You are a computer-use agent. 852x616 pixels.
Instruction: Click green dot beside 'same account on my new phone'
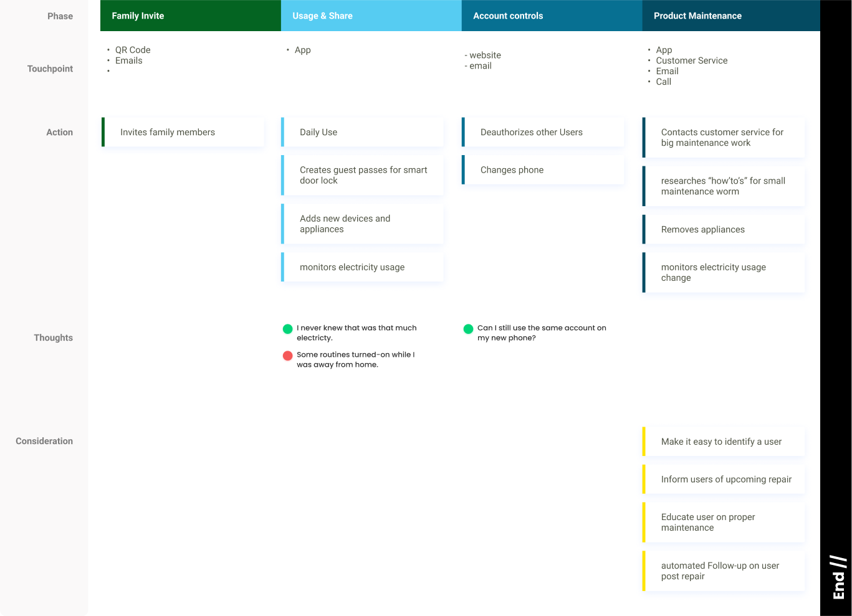coord(468,329)
